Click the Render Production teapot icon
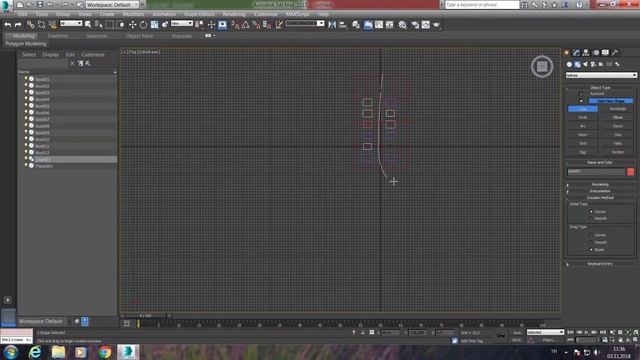Screen dimensions: 640x360 point(436,25)
